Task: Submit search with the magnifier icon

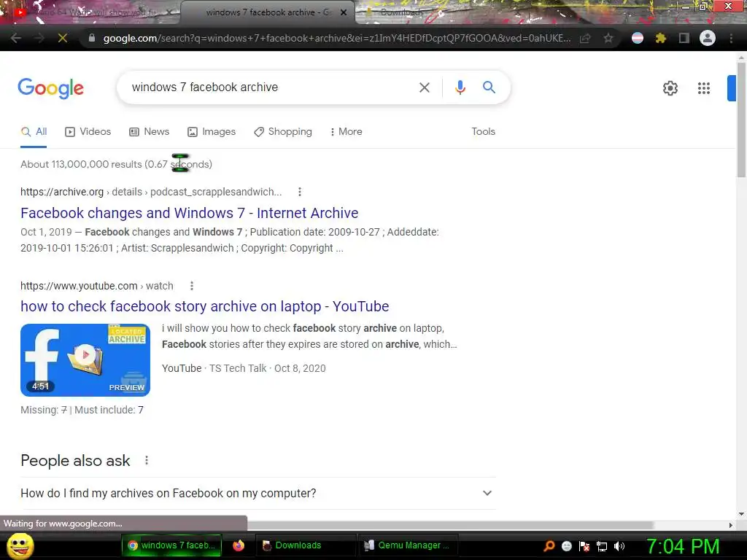Action: [x=489, y=87]
